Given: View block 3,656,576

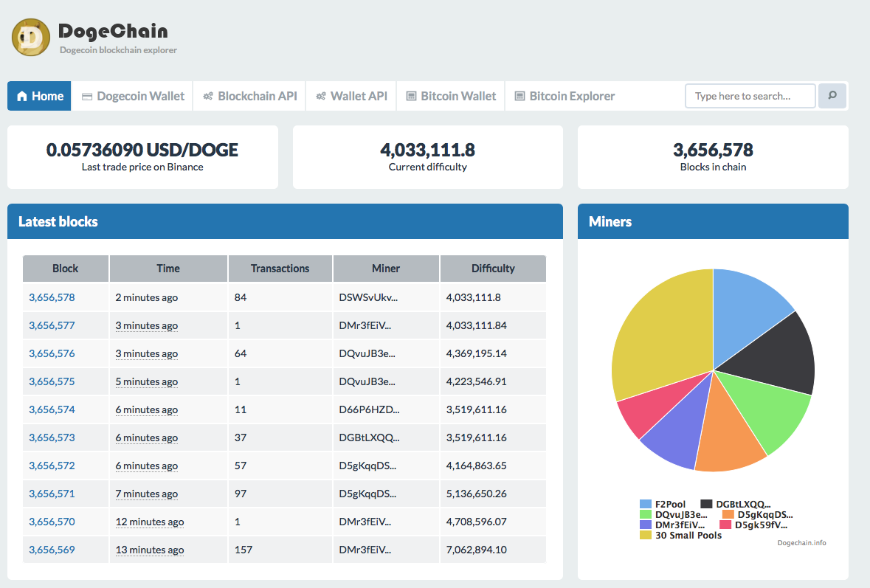Looking at the screenshot, I should point(52,353).
